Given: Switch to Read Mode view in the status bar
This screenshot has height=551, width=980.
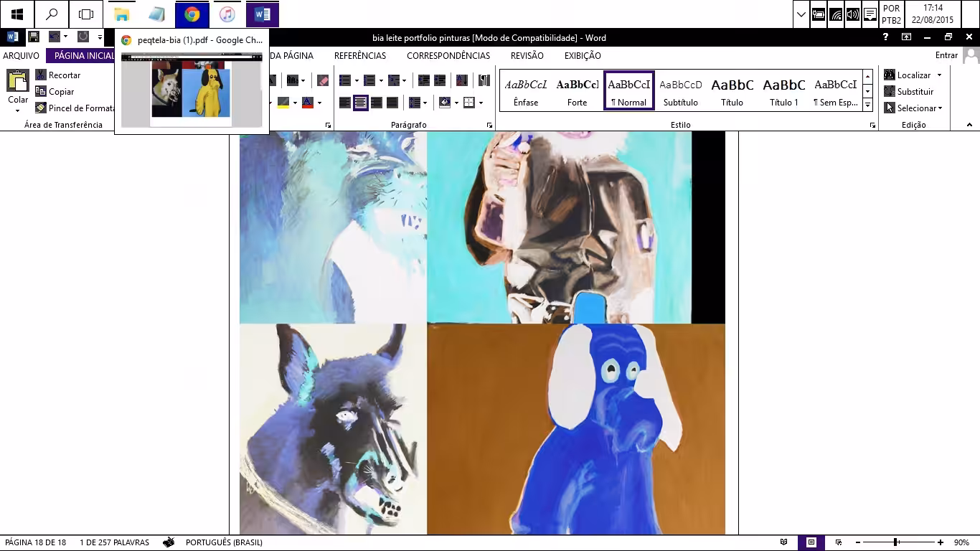Looking at the screenshot, I should tap(784, 542).
